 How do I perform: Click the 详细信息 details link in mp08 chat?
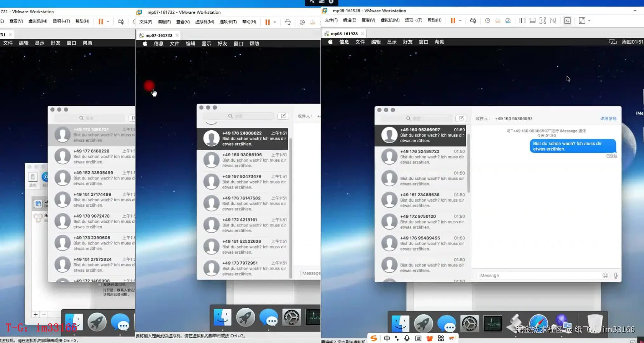pos(608,118)
